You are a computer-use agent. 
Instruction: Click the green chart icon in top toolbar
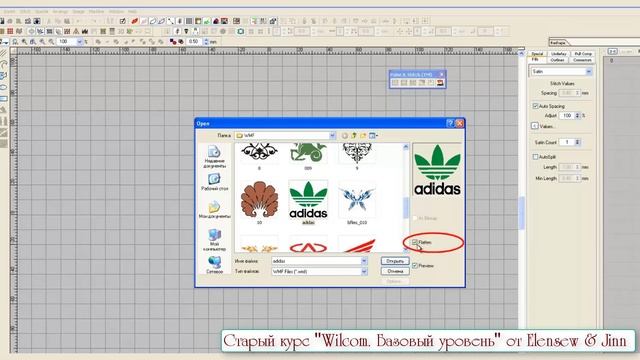tap(207, 21)
